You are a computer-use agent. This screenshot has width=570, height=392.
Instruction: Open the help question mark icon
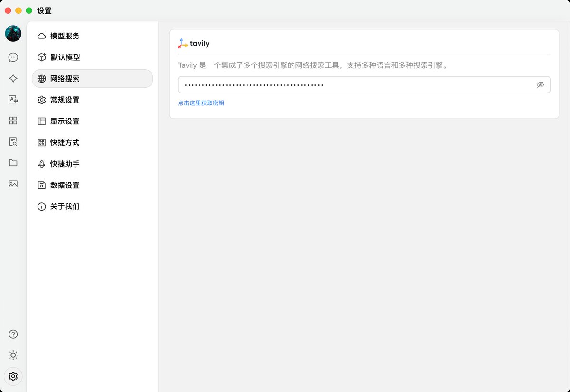click(x=13, y=334)
